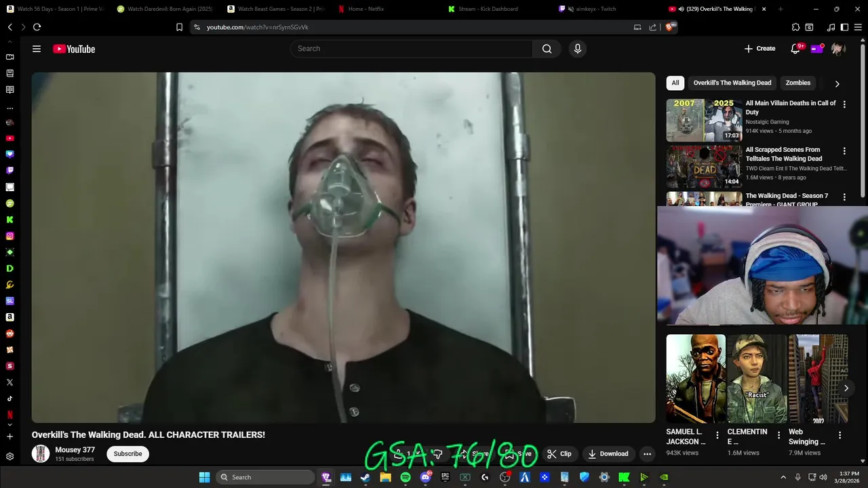868x488 pixels.
Task: Select the All filter chip
Action: click(x=675, y=83)
